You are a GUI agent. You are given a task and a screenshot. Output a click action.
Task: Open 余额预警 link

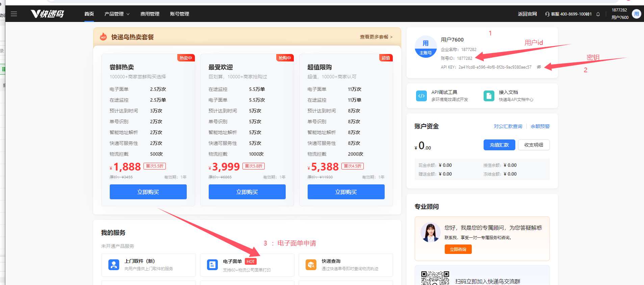(x=540, y=126)
